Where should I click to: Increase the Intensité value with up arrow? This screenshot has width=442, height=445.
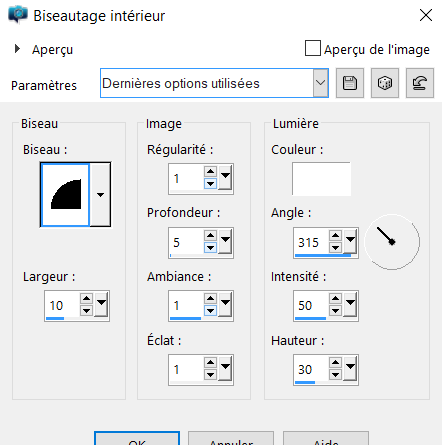(x=335, y=299)
